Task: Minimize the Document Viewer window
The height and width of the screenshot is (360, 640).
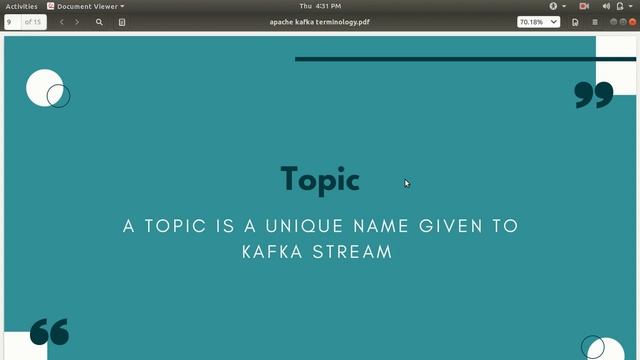Action: coord(613,22)
